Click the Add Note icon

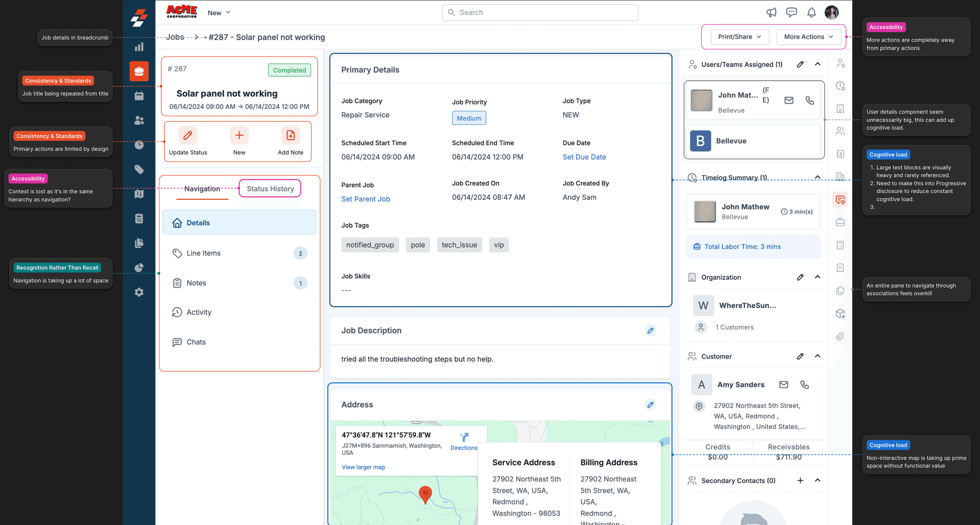pos(291,135)
